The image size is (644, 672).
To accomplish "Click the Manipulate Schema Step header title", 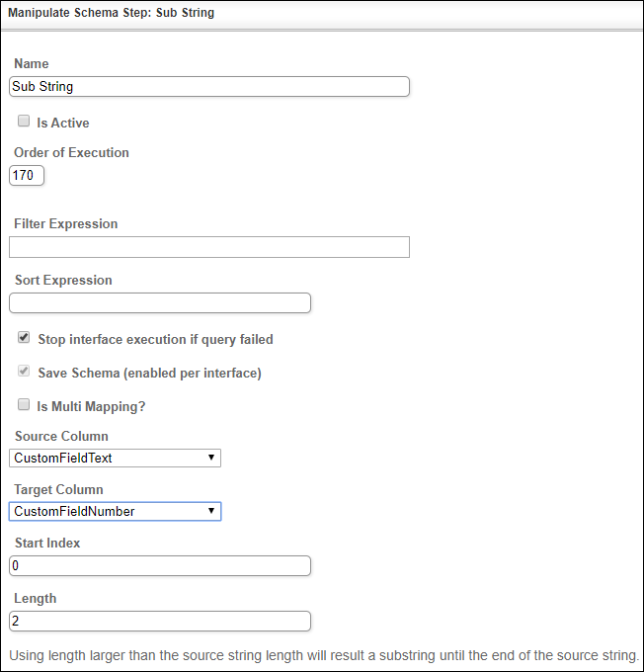I will coord(111,14).
